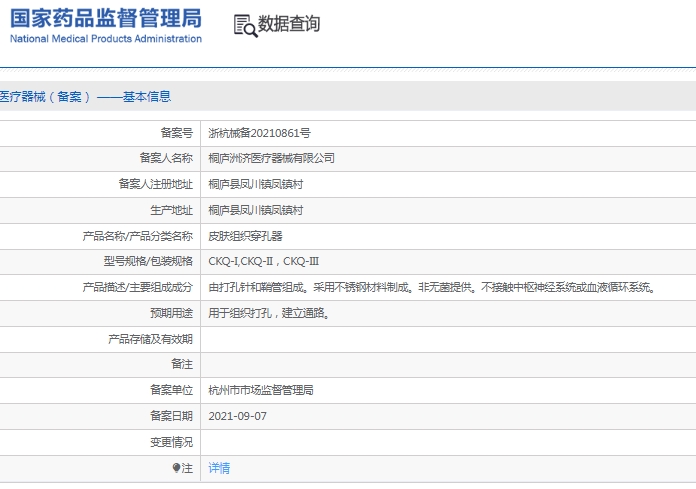Click the pin icon beside 注
The height and width of the screenshot is (489, 696).
(x=176, y=468)
